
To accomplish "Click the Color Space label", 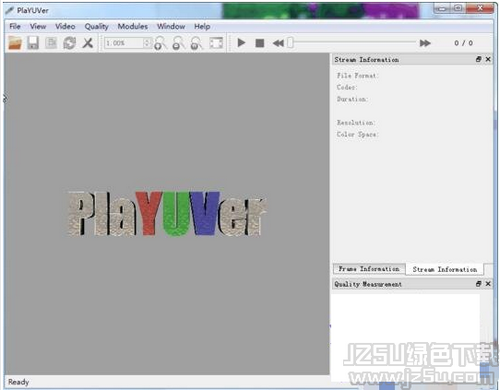I will [357, 134].
